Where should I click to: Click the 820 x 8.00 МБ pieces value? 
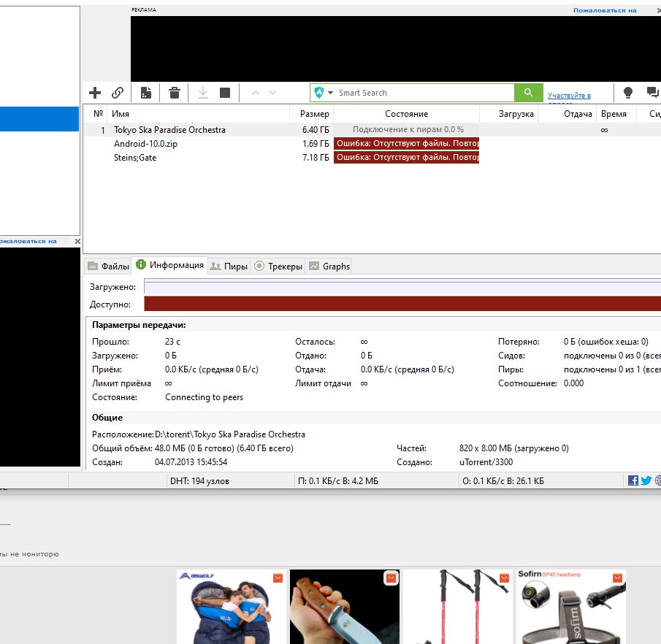point(514,448)
